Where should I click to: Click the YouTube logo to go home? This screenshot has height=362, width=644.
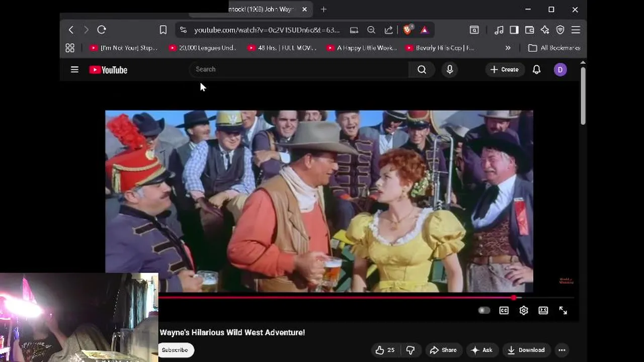(108, 70)
